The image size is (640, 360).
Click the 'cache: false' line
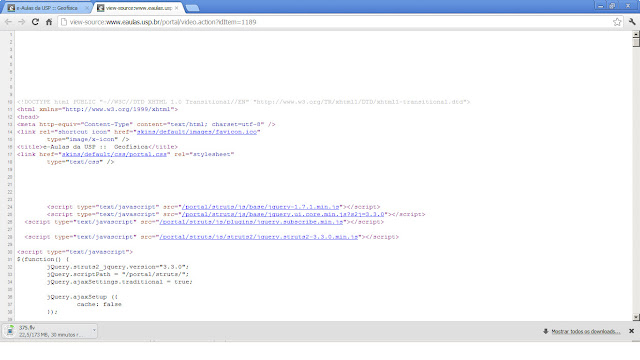pyautogui.click(x=99, y=304)
